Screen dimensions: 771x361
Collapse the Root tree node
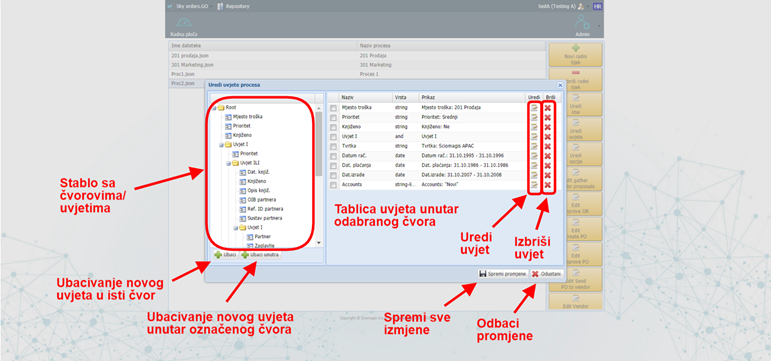214,108
